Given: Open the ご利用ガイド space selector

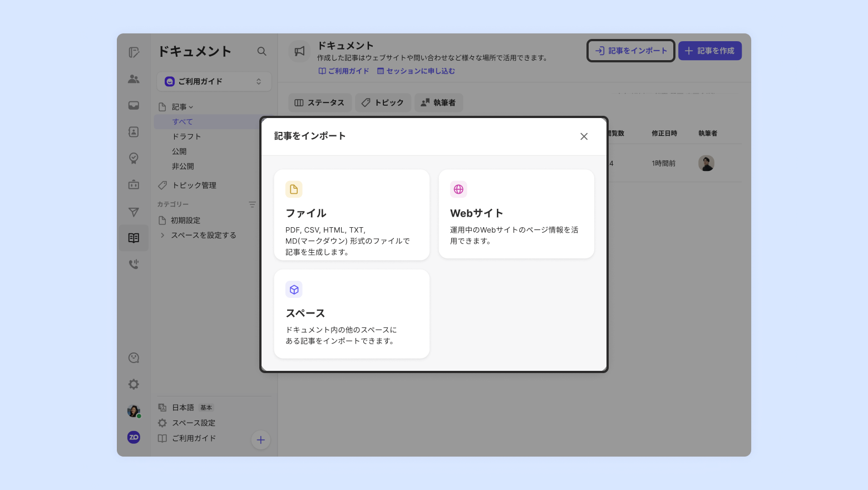Looking at the screenshot, I should coord(214,81).
